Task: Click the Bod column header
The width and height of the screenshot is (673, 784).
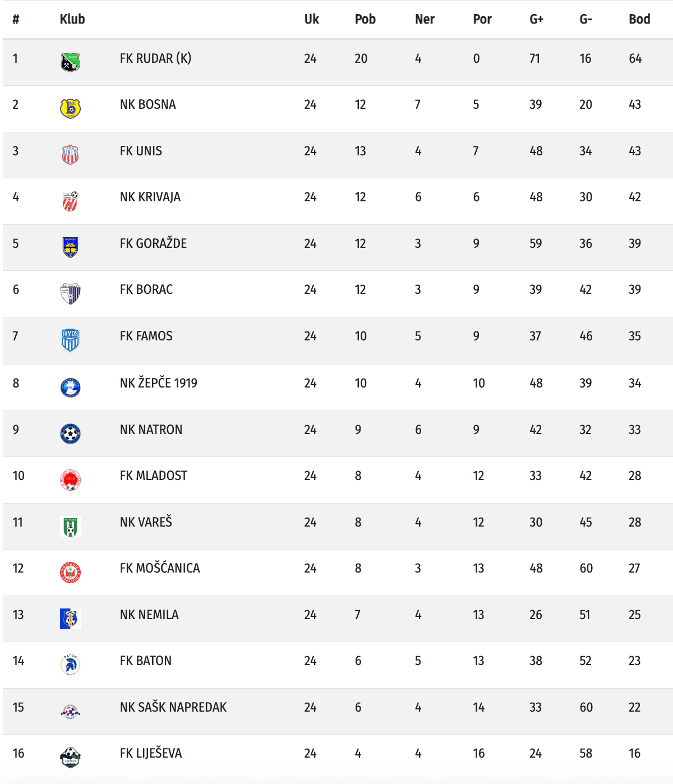Action: coord(639,19)
